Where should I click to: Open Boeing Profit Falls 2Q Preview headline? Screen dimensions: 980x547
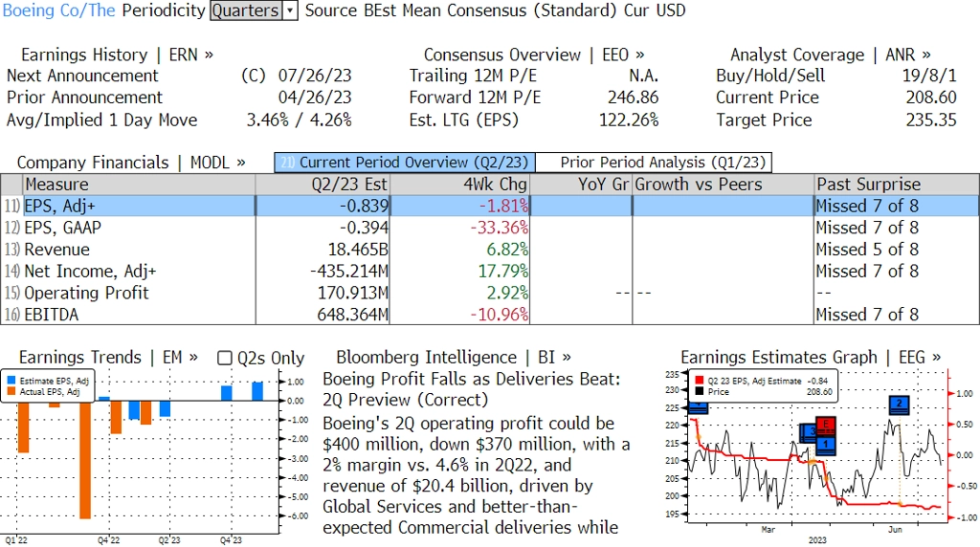pos(471,389)
